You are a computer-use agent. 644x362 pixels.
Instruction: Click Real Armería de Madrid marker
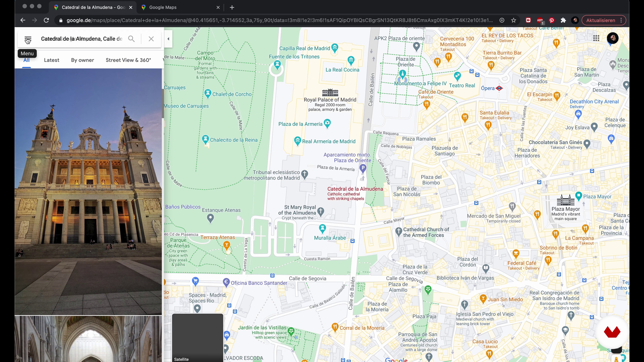(x=298, y=141)
